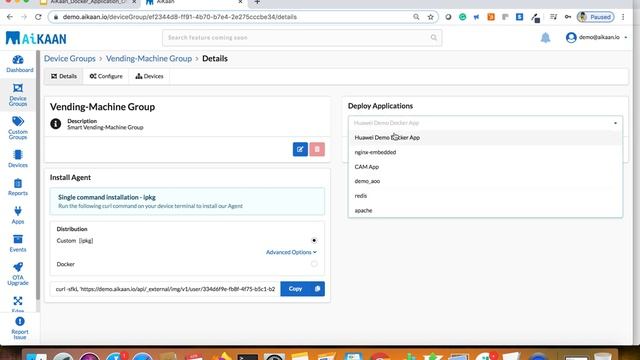Open OTA Upgrade in sidebar
This screenshot has height=360, width=640.
coord(18,274)
